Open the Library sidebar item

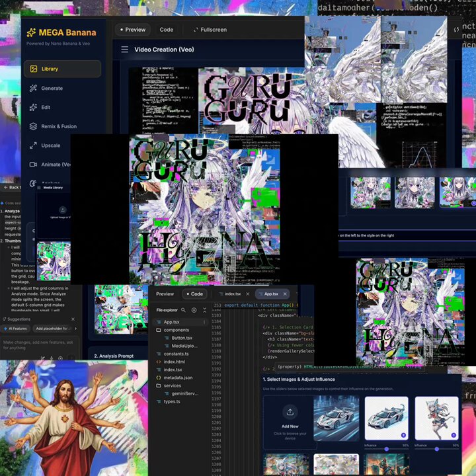[63, 69]
